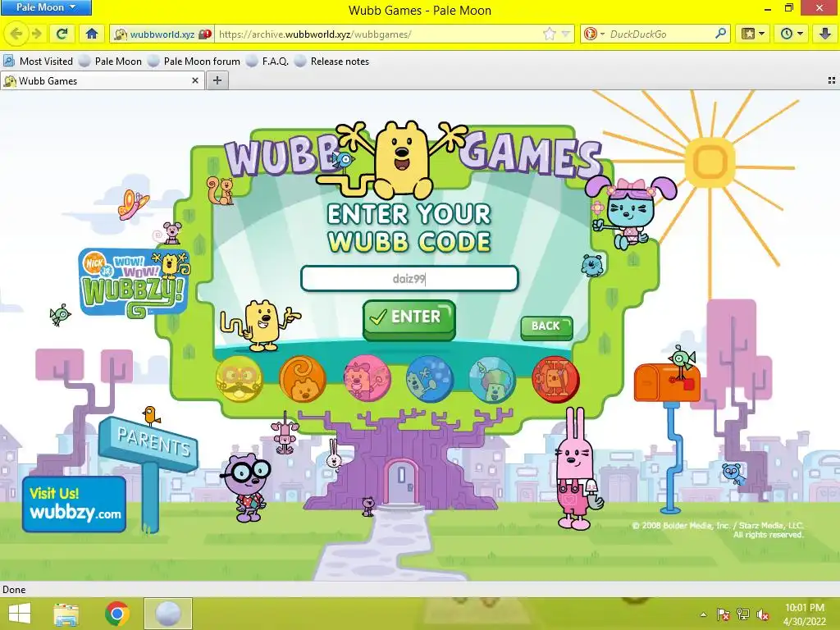Open the F.A.Q. bookmark
Screen dimensions: 840x630
[x=267, y=61]
